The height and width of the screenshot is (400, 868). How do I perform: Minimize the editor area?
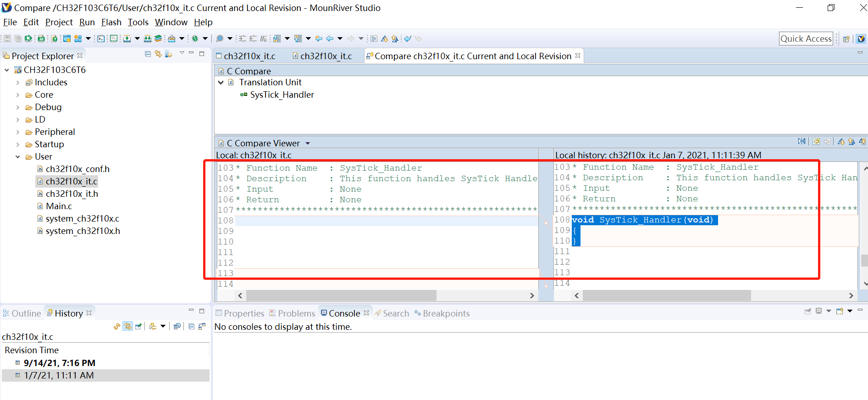860,53
